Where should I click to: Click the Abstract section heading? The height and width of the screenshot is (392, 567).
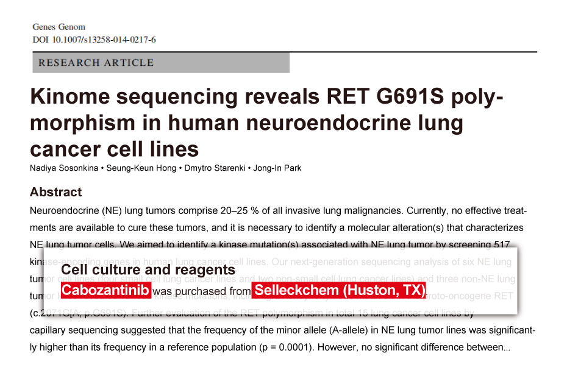tap(55, 192)
